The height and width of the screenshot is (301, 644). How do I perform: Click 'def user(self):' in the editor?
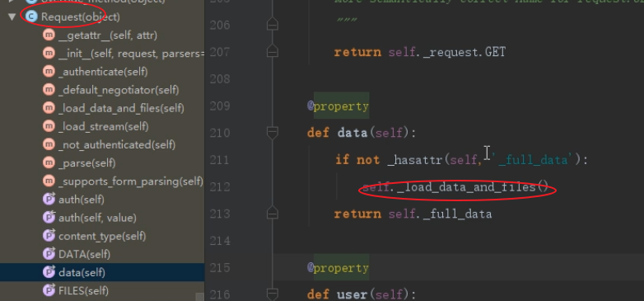coord(362,295)
